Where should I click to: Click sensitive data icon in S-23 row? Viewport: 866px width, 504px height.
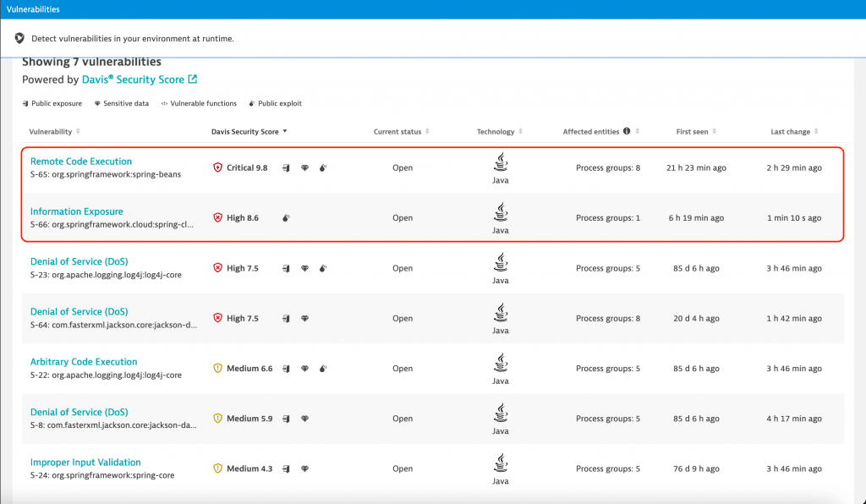tap(304, 268)
